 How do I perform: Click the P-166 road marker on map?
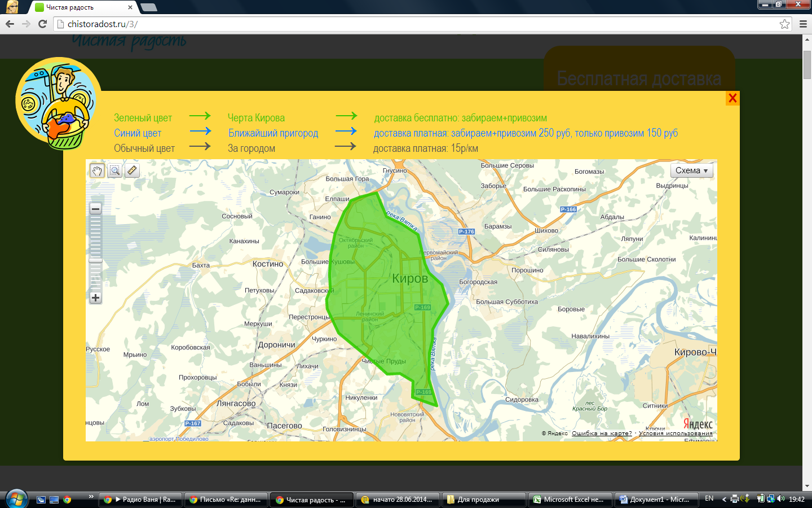coord(568,209)
